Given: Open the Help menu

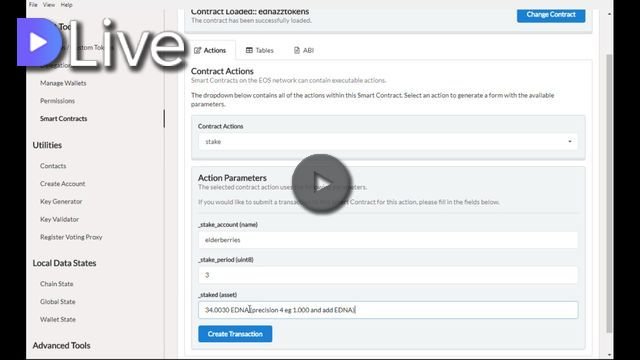Looking at the screenshot, I should coord(67,5).
